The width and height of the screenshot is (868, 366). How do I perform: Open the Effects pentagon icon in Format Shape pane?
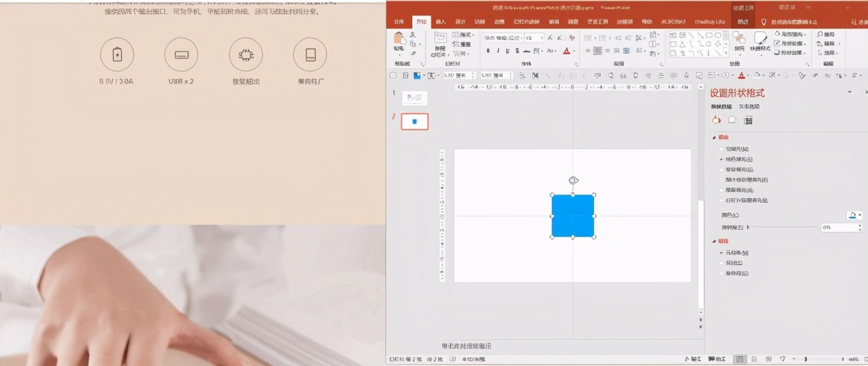pos(732,120)
